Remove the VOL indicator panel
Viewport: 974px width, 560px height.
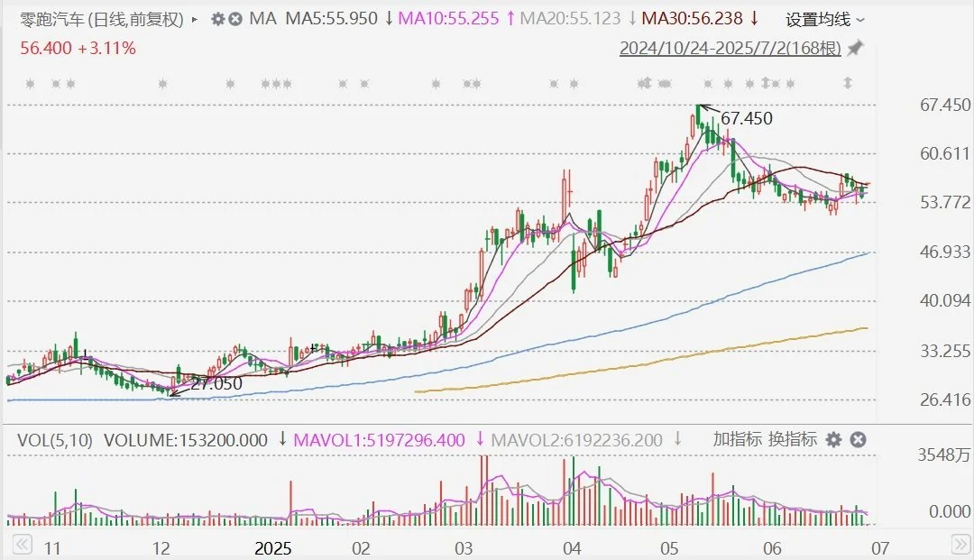858,440
